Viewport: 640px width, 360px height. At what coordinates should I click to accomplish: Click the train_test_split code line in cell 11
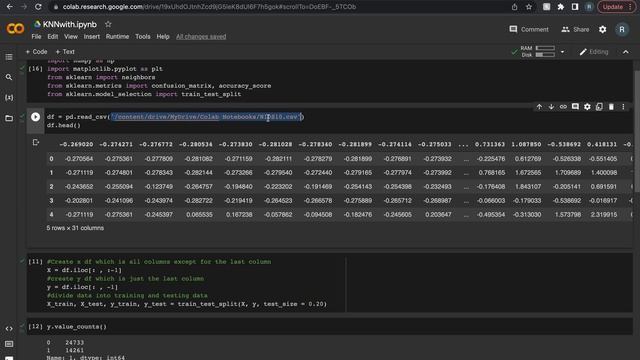187,304
